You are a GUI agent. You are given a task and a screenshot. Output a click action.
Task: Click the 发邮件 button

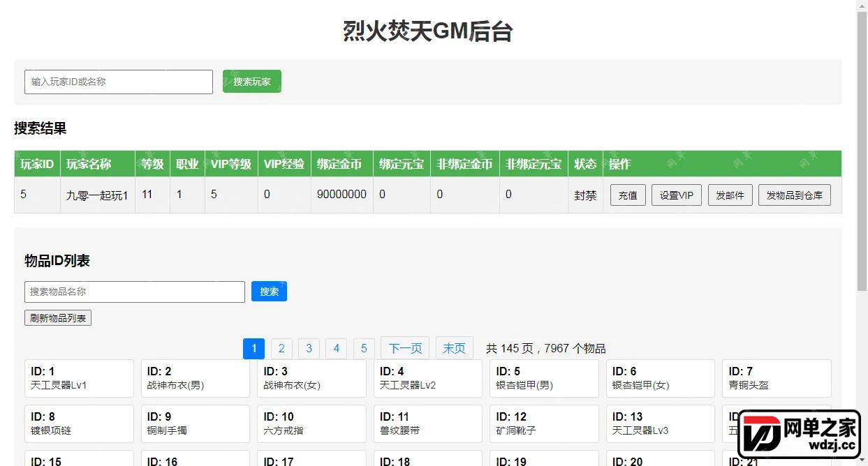(x=730, y=195)
